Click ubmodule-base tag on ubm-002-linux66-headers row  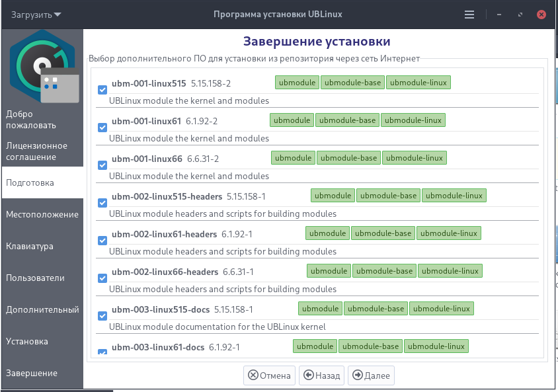coord(384,271)
